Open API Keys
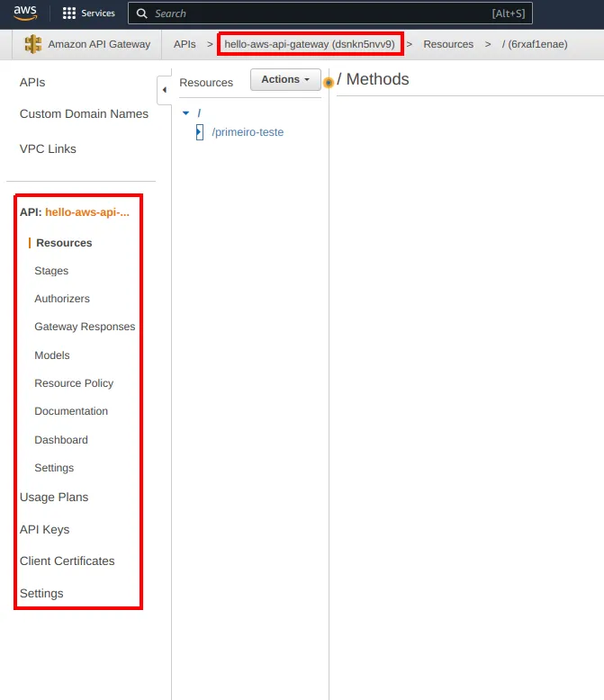The height and width of the screenshot is (700, 604). (x=45, y=529)
